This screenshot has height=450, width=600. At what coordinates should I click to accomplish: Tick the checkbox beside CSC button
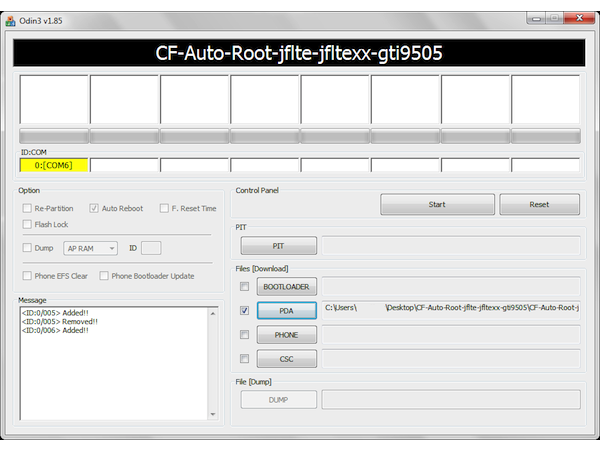(x=244, y=359)
